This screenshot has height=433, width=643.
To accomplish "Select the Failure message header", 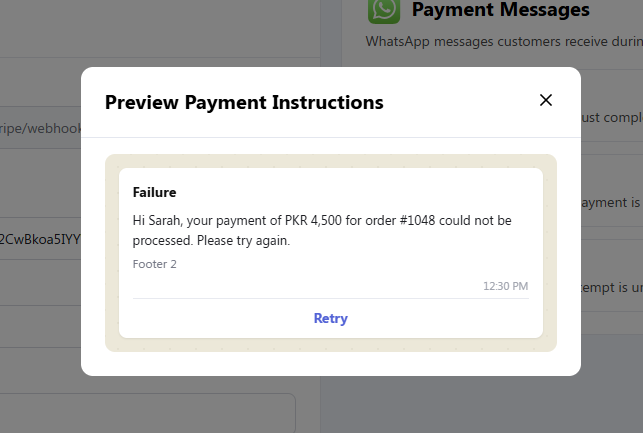I will click(154, 192).
